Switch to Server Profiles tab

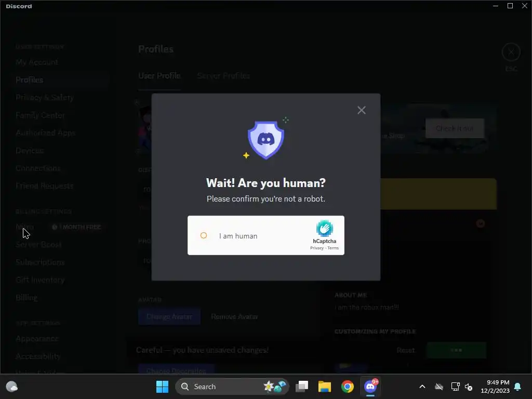click(x=223, y=76)
